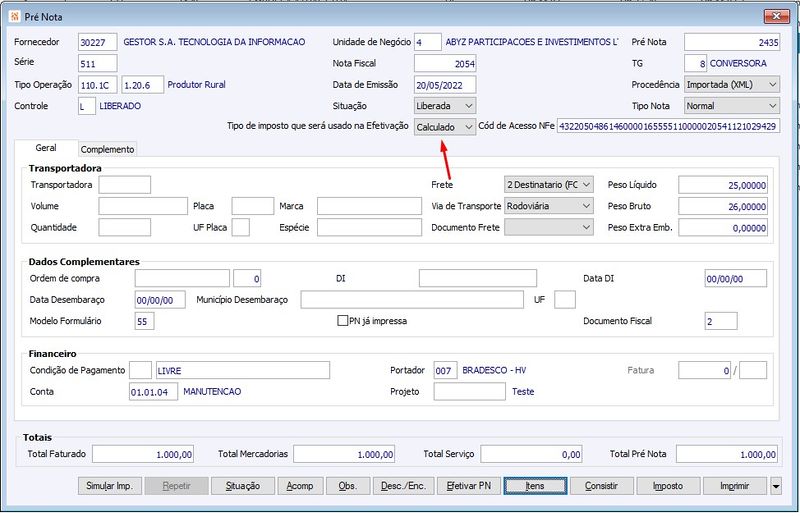
Task: Click the Pré Nota window title icon
Action: click(x=14, y=16)
